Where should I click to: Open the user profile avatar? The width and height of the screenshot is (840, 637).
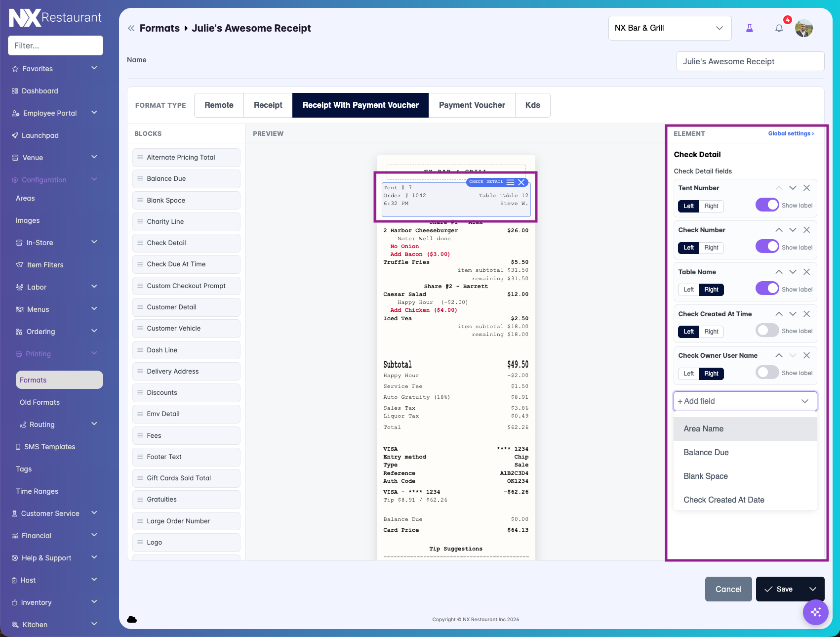pos(804,28)
